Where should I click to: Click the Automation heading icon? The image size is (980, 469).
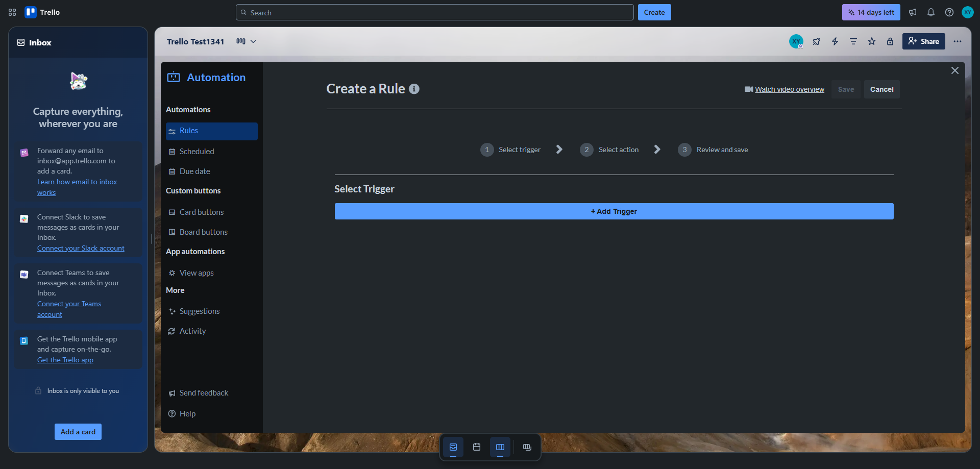pos(174,77)
